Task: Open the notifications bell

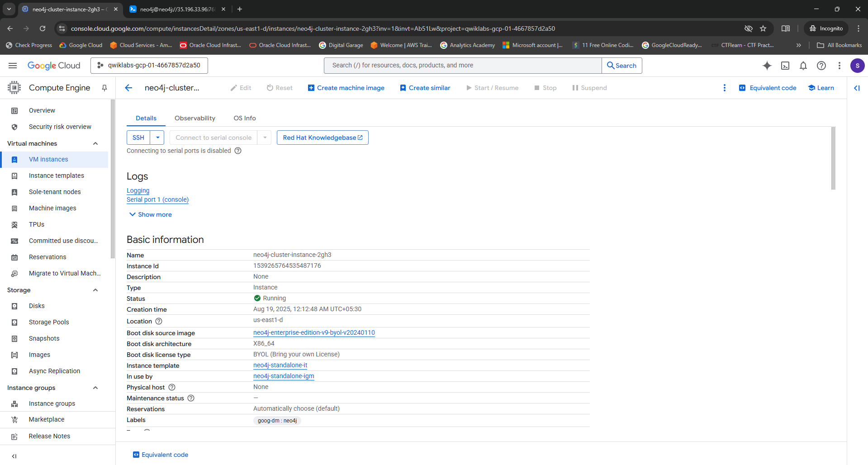Action: (x=803, y=66)
